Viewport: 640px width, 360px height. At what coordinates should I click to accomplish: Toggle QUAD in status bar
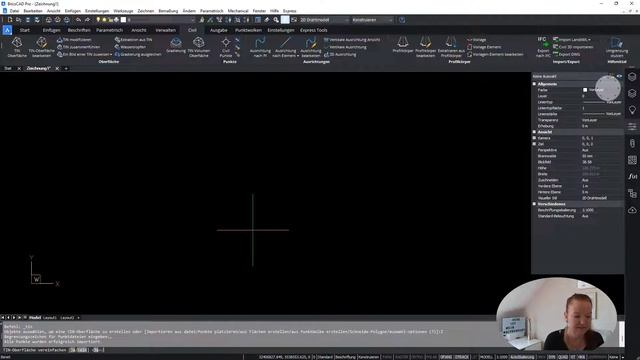pyautogui.click(x=563, y=357)
